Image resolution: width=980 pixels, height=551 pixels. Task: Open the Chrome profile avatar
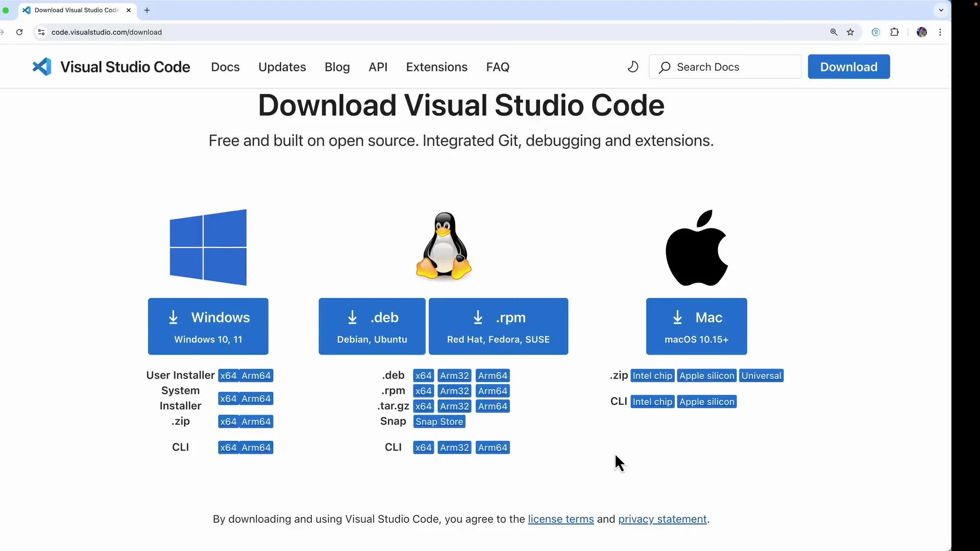922,32
